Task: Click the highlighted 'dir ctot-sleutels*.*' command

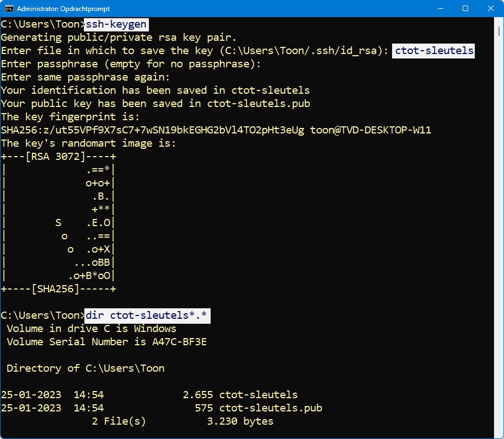Action: (x=147, y=315)
